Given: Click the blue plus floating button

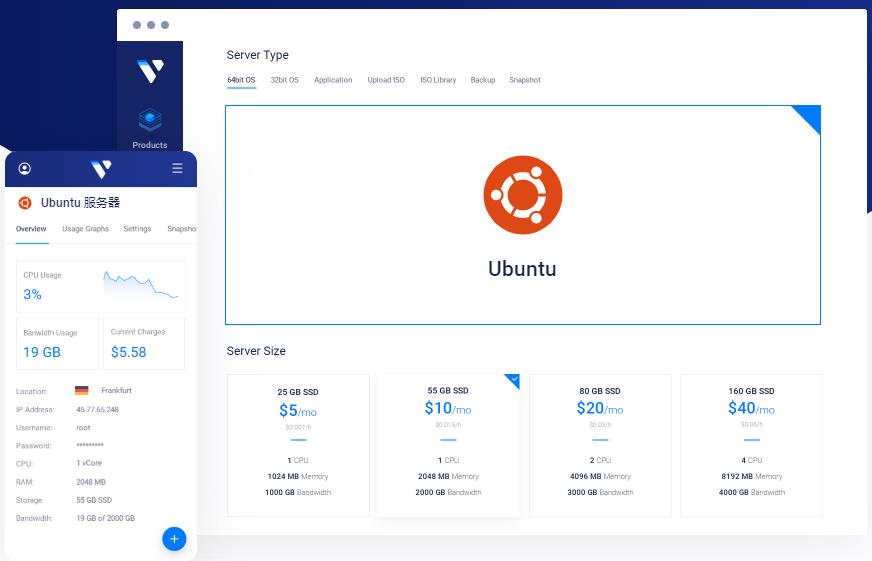Looking at the screenshot, I should pos(174,539).
